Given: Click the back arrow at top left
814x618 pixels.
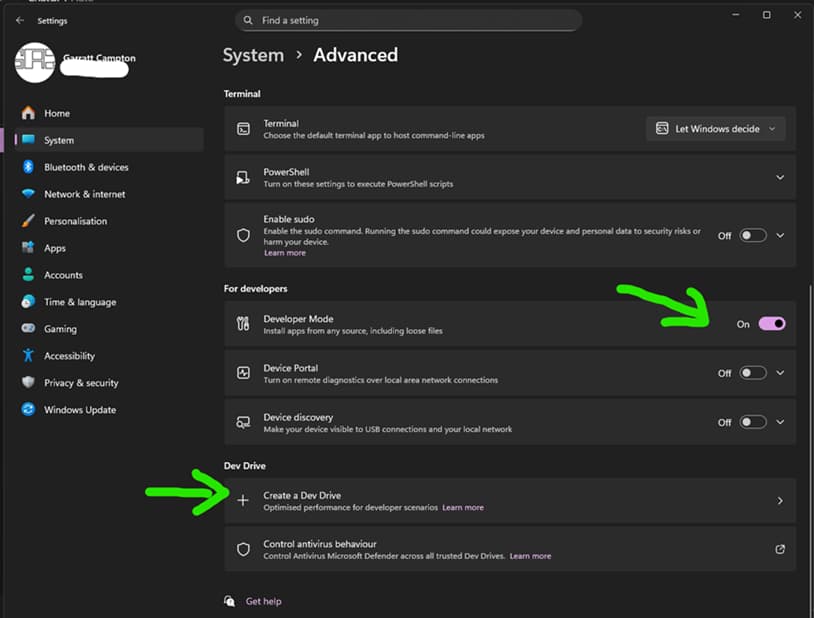Looking at the screenshot, I should click(x=20, y=20).
